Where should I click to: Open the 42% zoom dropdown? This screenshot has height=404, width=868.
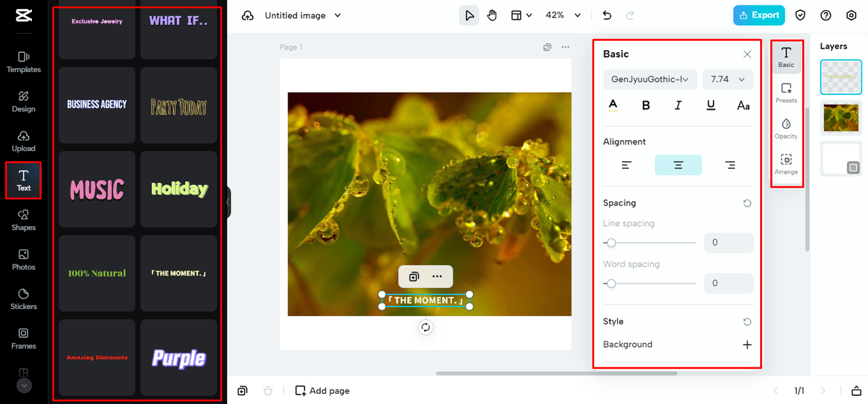563,15
